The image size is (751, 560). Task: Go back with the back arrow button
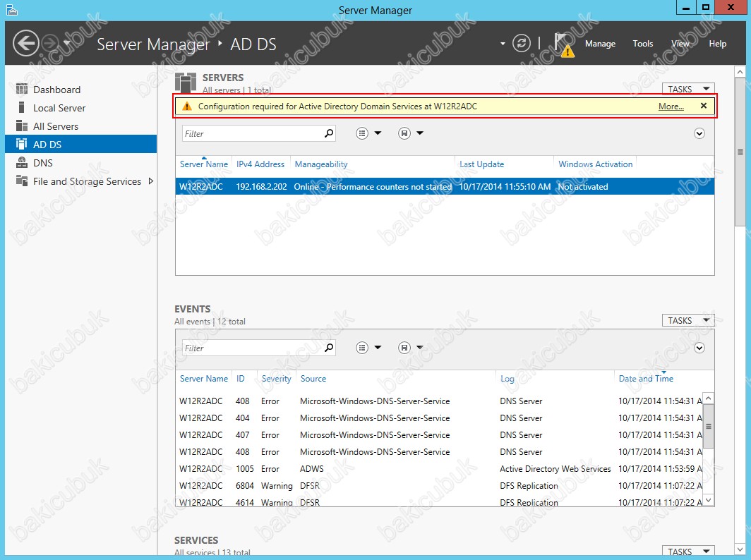pos(26,44)
